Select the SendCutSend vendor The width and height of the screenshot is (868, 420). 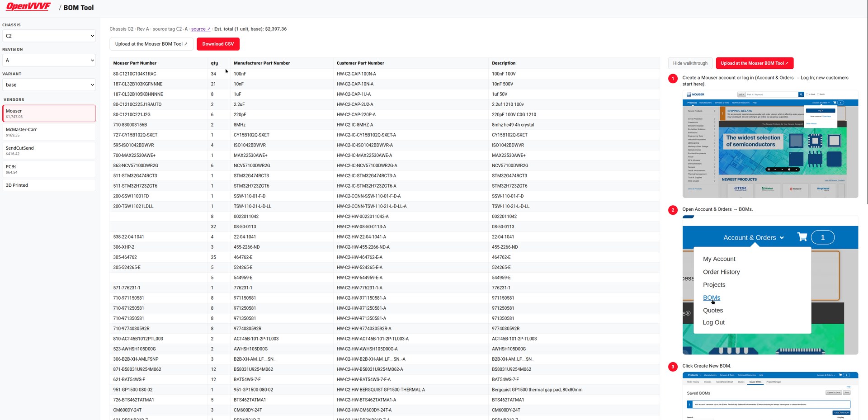(49, 151)
